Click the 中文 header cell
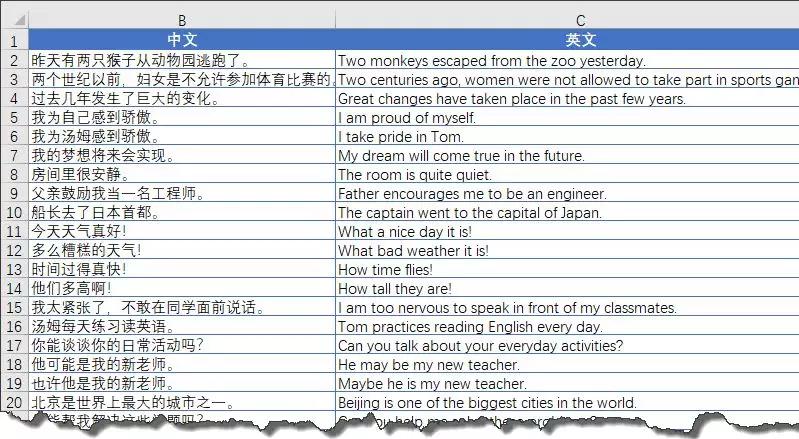Screen dimensions: 799x439 [x=182, y=40]
